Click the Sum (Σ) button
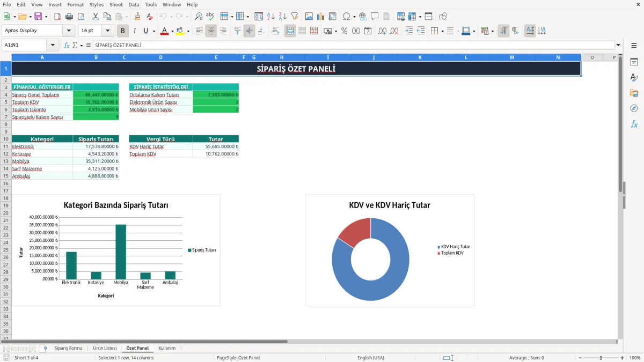This screenshot has height=362, width=644. pyautogui.click(x=75, y=46)
